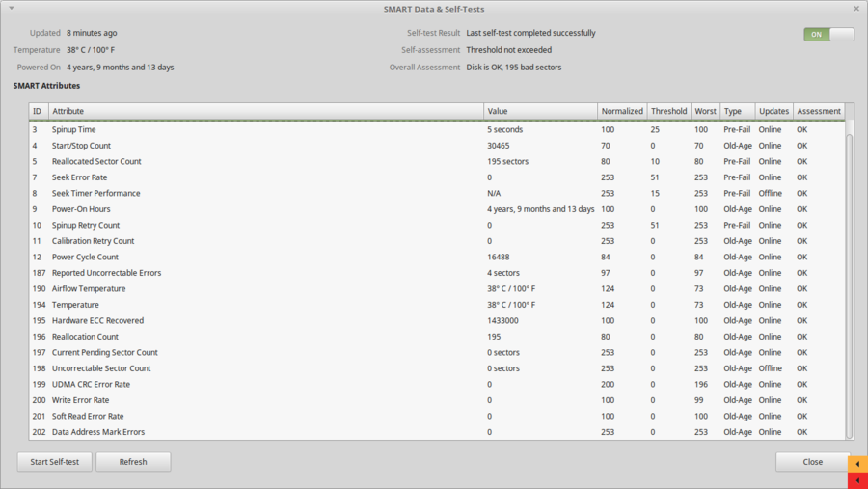The image size is (868, 489).
Task: Select the Power Cycle Count row
Action: 437,257
